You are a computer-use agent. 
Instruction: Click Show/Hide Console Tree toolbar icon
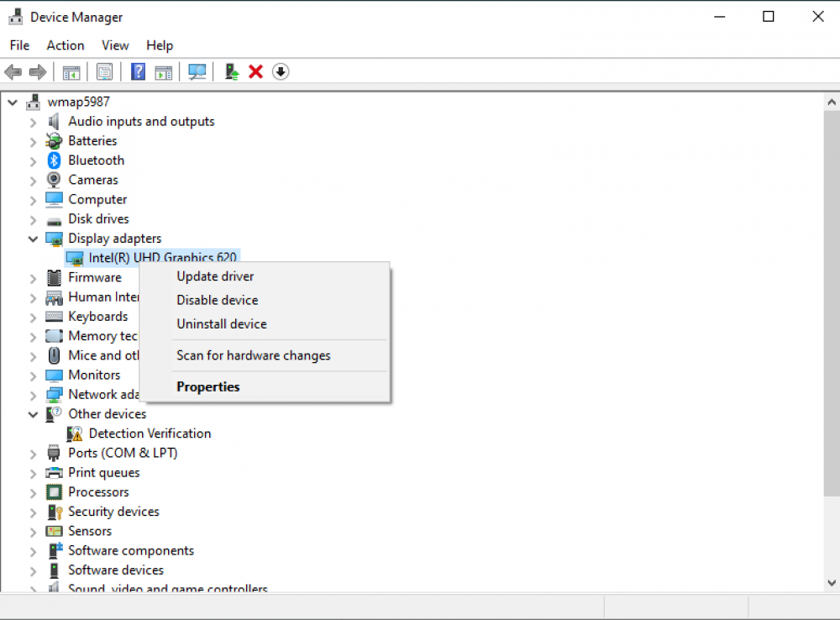click(71, 71)
